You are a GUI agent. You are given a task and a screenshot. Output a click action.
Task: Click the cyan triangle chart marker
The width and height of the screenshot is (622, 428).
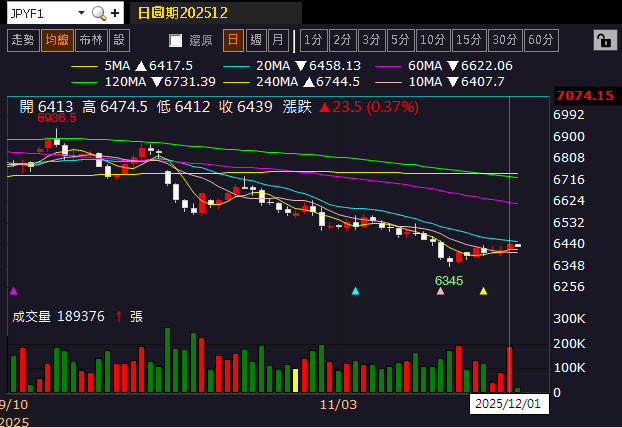coord(356,291)
